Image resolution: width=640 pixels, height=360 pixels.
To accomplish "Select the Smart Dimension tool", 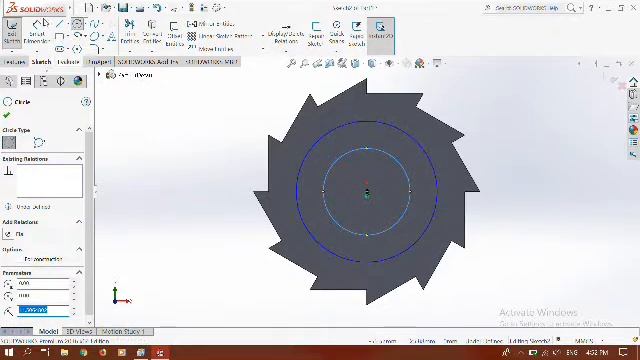I will (37, 31).
